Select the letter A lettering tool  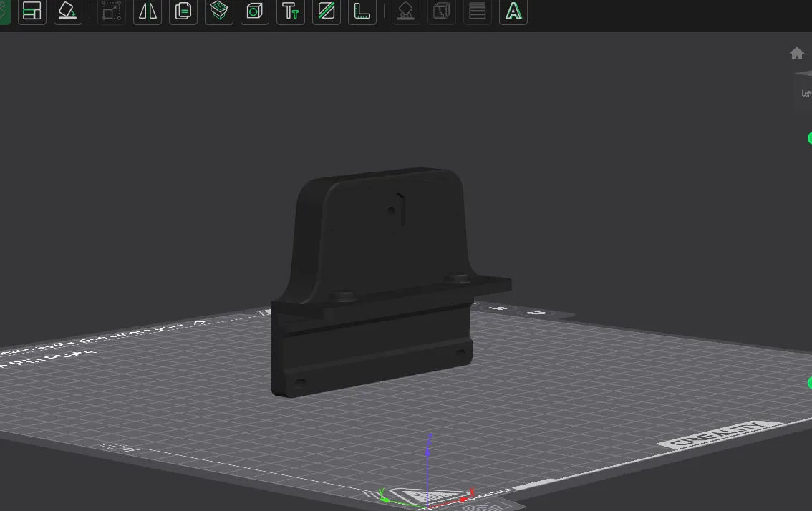click(x=513, y=11)
